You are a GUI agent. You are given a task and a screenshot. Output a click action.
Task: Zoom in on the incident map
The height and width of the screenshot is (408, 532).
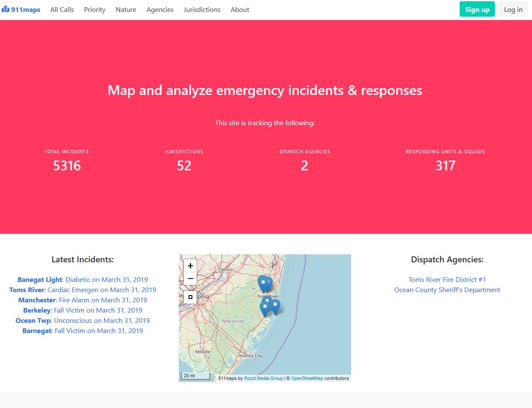(190, 265)
